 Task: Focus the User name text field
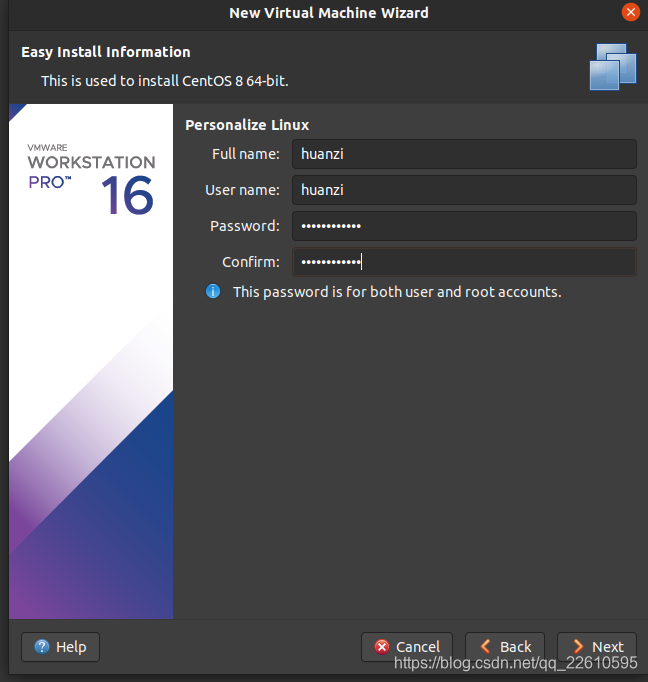tap(464, 190)
